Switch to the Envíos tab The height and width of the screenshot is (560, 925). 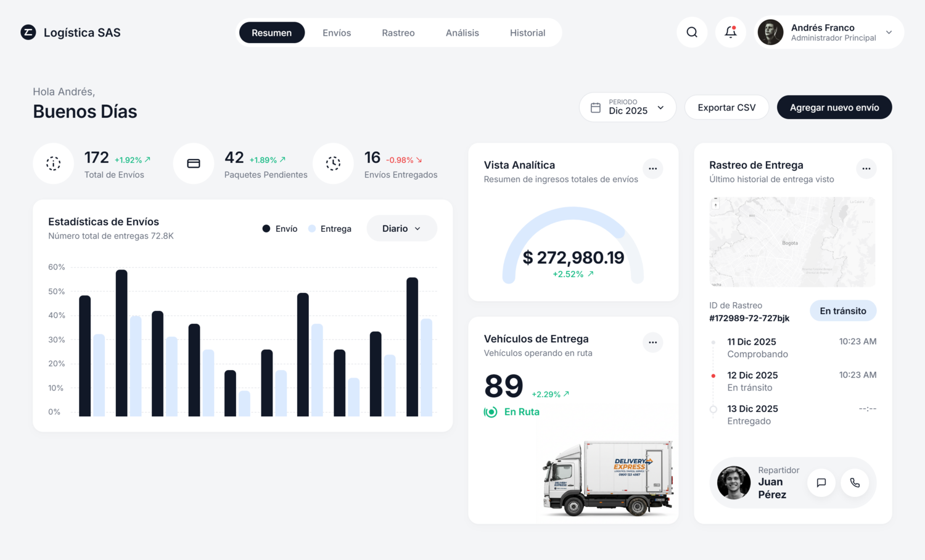pyautogui.click(x=337, y=33)
